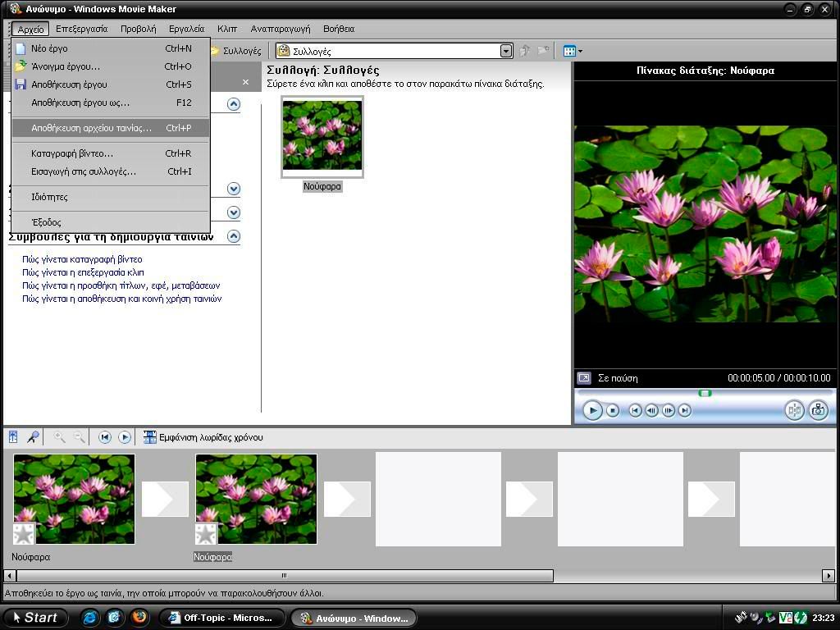
Task: Step to the next frame in preview
Action: 669,410
